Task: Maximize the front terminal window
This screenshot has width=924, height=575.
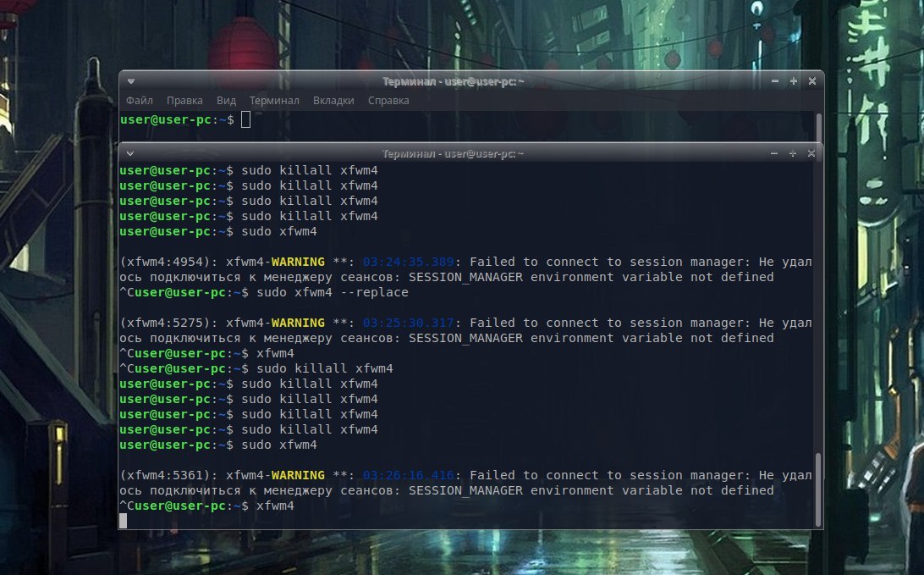Action: coord(793,153)
